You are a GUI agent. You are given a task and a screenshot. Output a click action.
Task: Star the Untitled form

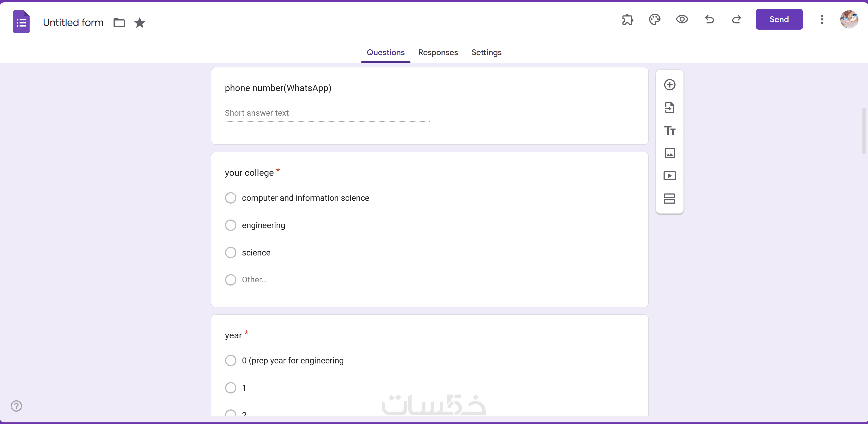tap(139, 23)
